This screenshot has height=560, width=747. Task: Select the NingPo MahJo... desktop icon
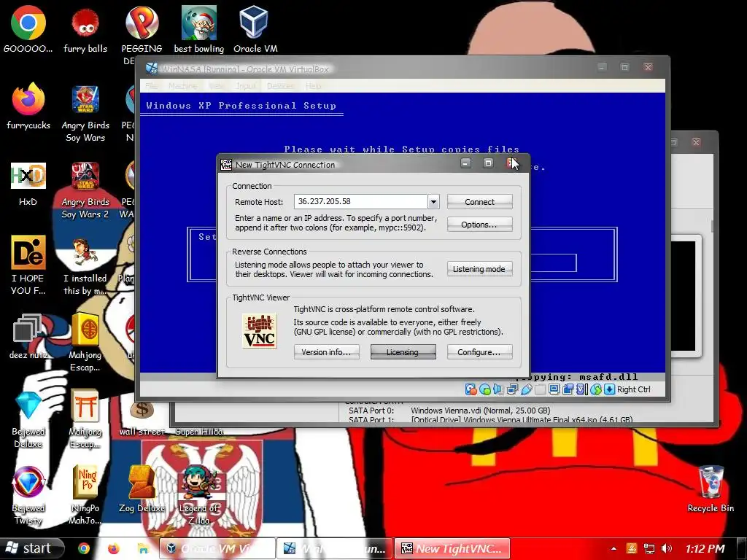tap(85, 495)
